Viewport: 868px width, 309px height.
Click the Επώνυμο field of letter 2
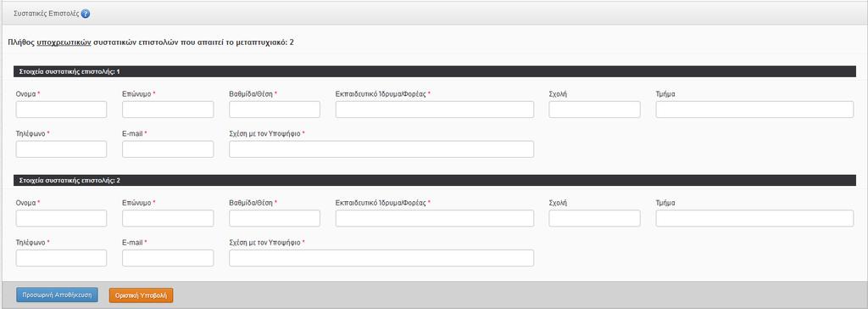168,218
